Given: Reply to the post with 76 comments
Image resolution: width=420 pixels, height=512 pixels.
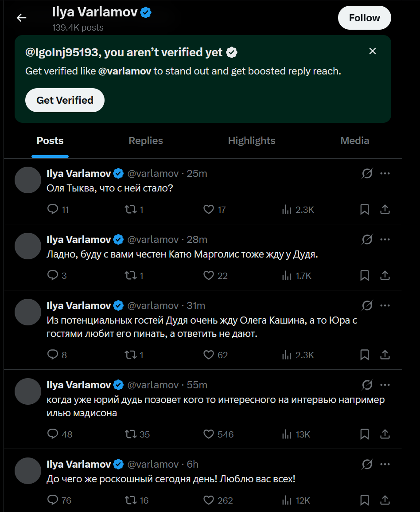Looking at the screenshot, I should [53, 500].
